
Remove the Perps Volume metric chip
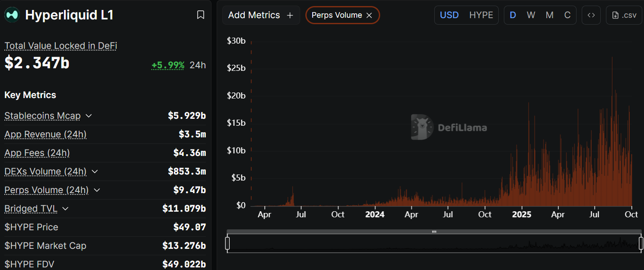tap(369, 16)
